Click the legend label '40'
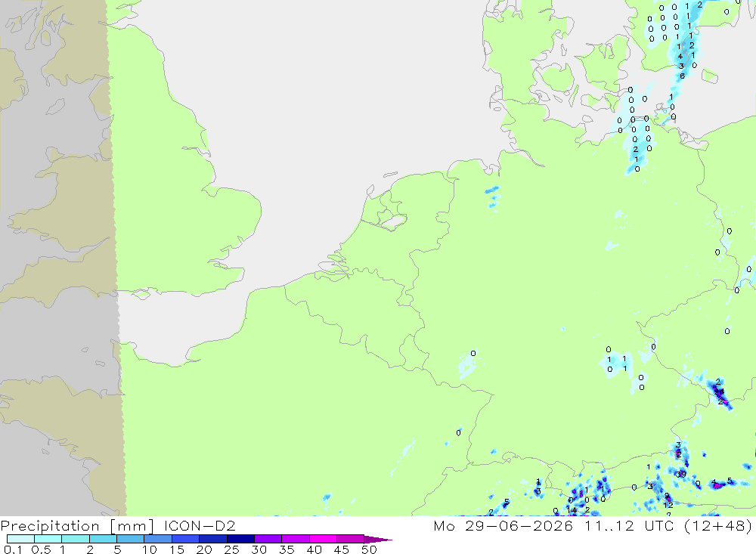The width and height of the screenshot is (756, 554). coord(314,549)
